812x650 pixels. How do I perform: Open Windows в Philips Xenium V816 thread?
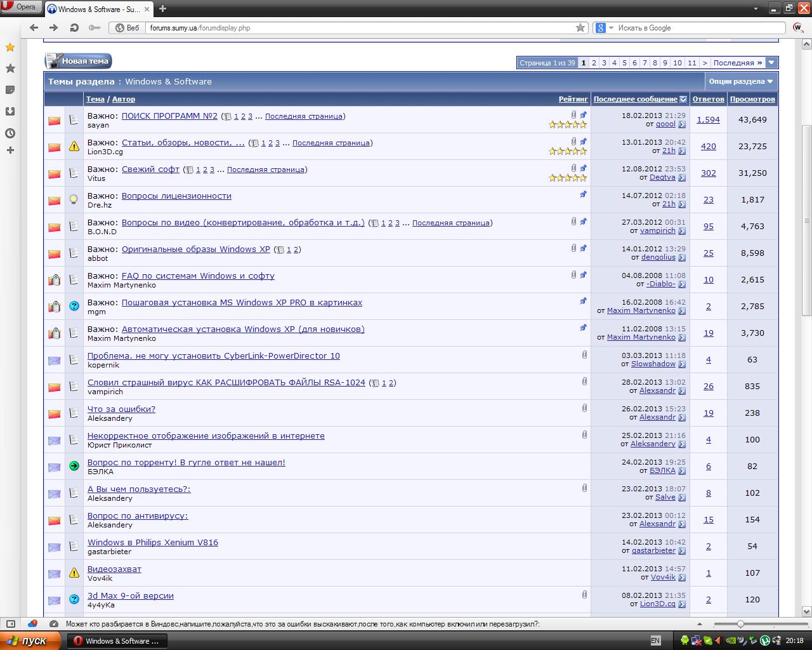(x=153, y=543)
